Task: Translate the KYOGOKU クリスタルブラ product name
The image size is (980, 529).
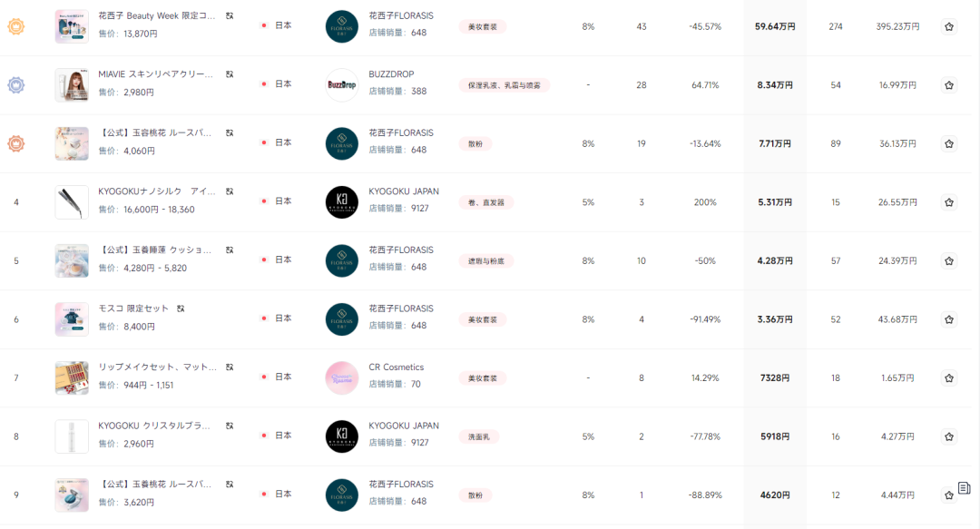Action: 230,426
